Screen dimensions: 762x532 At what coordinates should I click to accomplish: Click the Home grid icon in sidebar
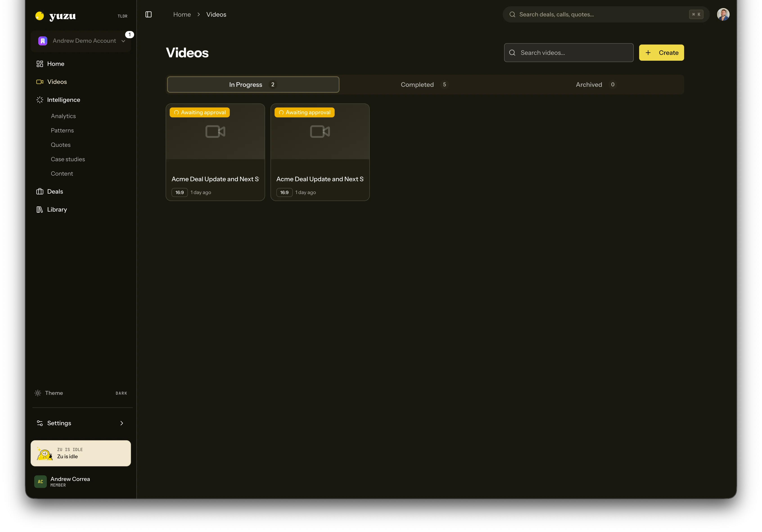click(40, 64)
